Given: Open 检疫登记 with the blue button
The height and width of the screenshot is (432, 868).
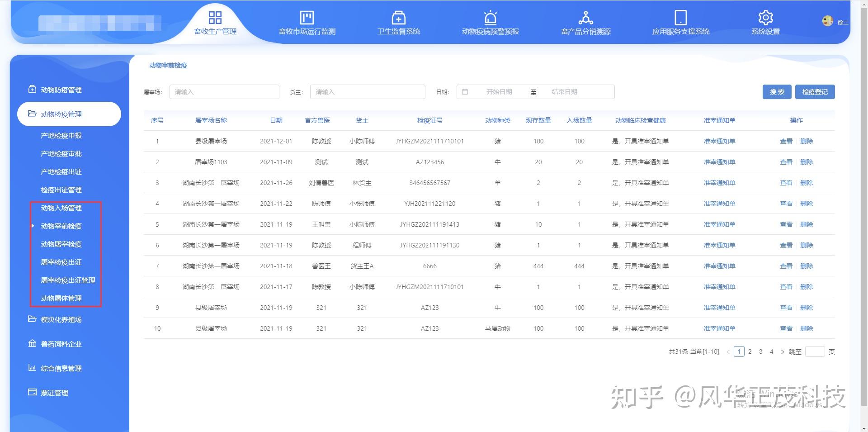Looking at the screenshot, I should pyautogui.click(x=815, y=91).
